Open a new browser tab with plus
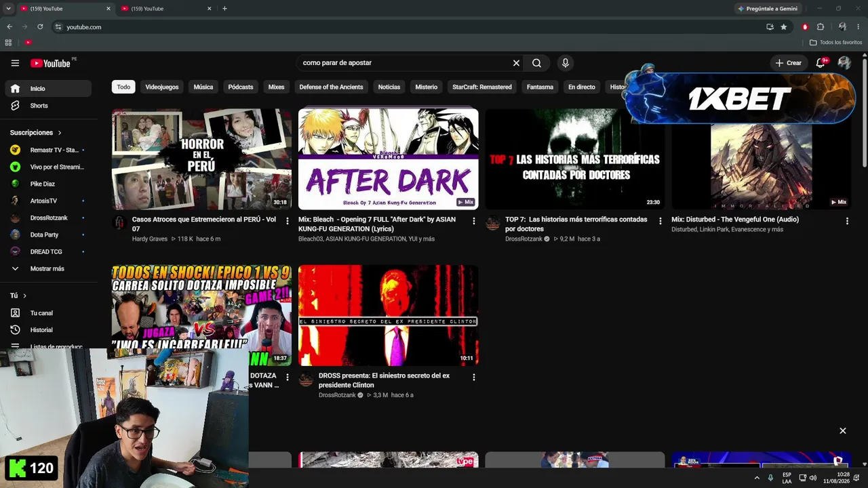 (x=224, y=9)
